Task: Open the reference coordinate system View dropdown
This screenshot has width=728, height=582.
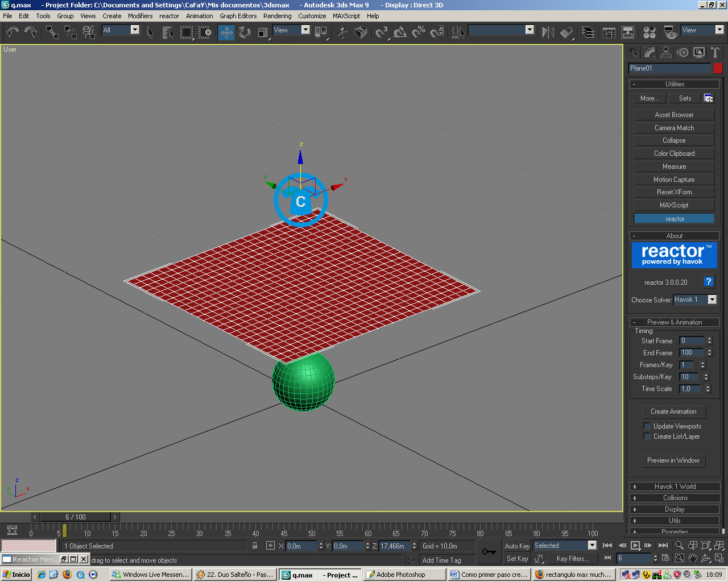Action: (x=291, y=30)
